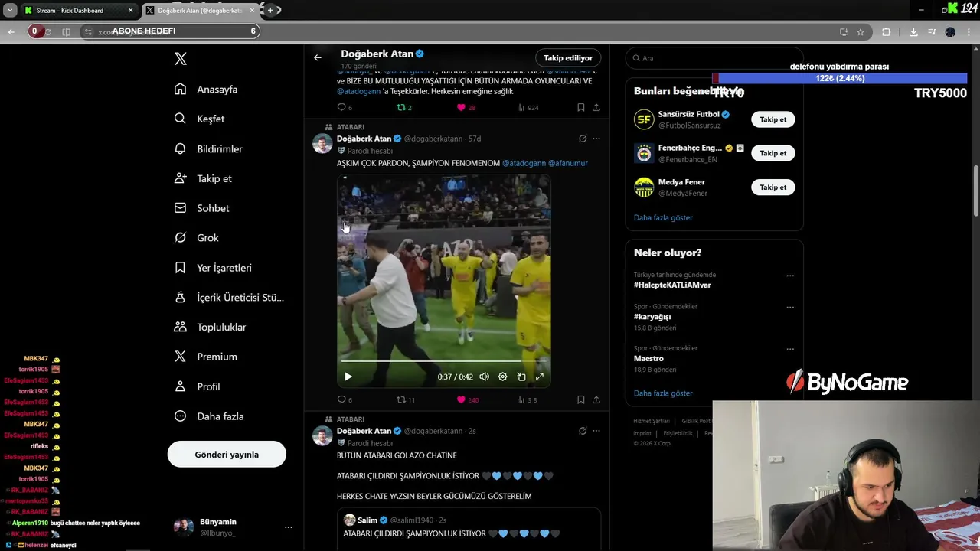
Task: Open view stats showing 924 views
Action: click(x=528, y=108)
